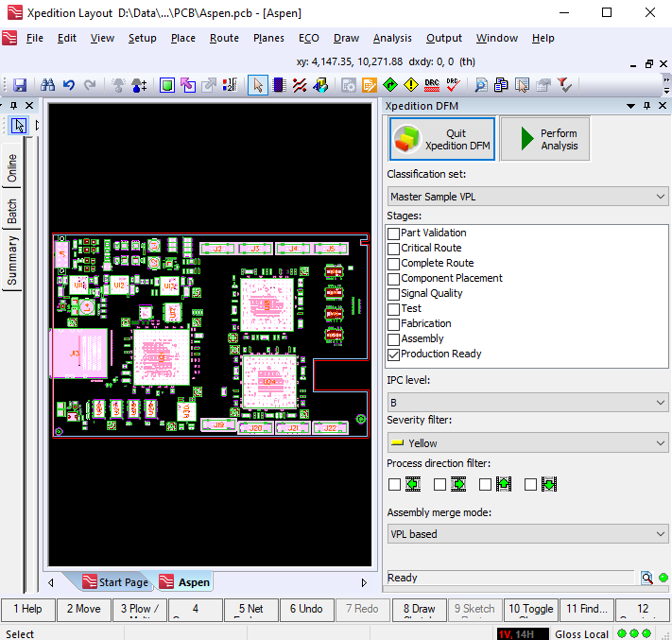Screen dimensions: 672x640
Task: Run the DRC with red underline icon
Action: point(432,85)
